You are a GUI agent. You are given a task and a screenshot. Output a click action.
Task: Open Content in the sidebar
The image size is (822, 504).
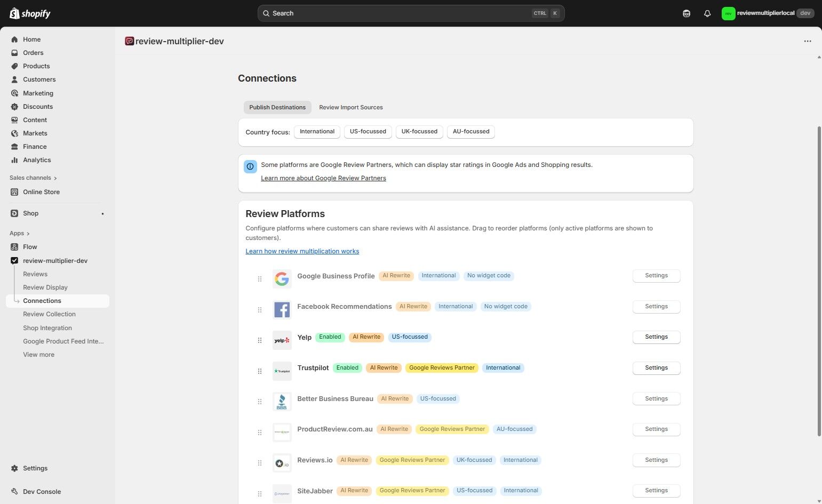coord(58,120)
